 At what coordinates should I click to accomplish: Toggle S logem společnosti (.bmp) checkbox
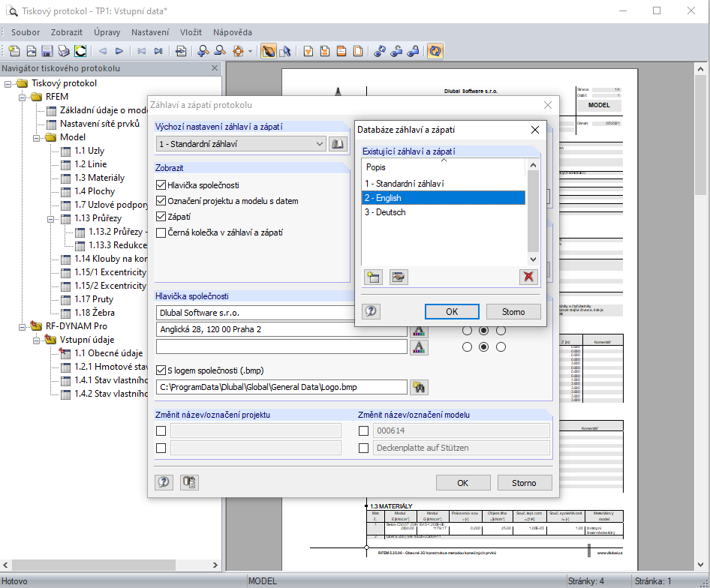[161, 370]
